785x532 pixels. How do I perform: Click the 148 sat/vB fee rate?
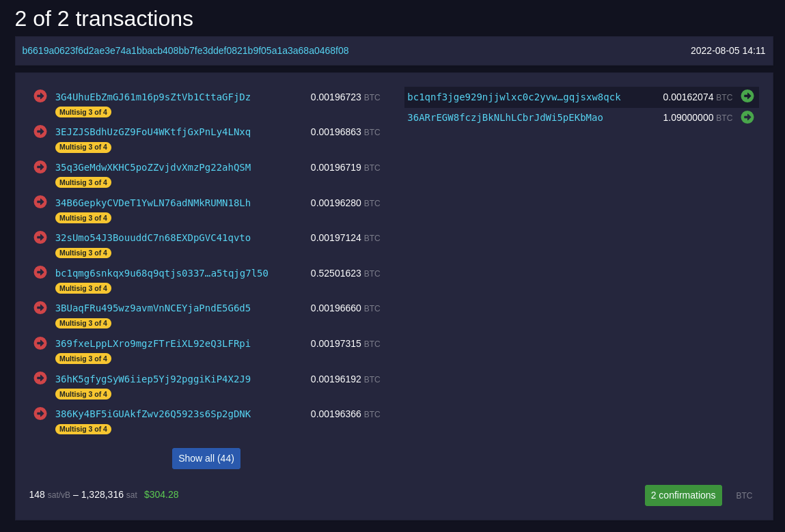click(50, 495)
